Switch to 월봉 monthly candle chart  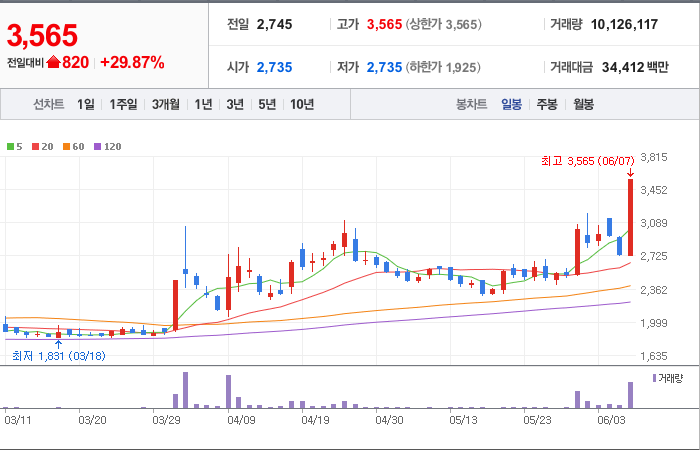tap(583, 104)
